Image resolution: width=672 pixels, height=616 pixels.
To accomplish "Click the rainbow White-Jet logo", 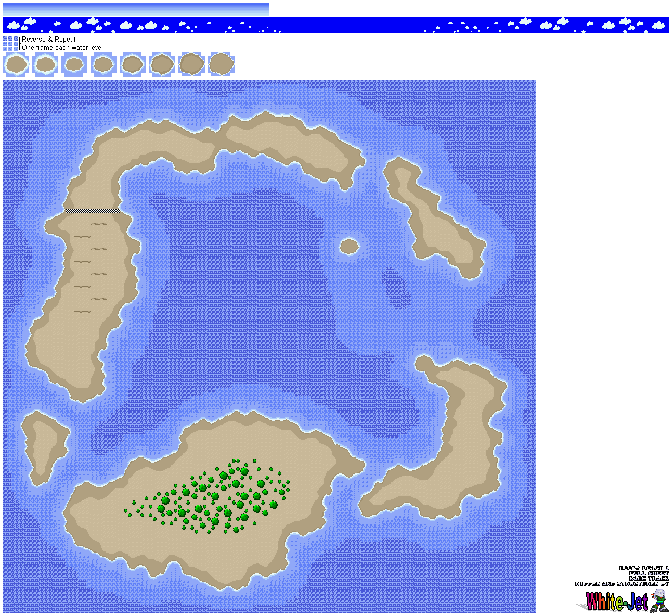I will tap(616, 602).
